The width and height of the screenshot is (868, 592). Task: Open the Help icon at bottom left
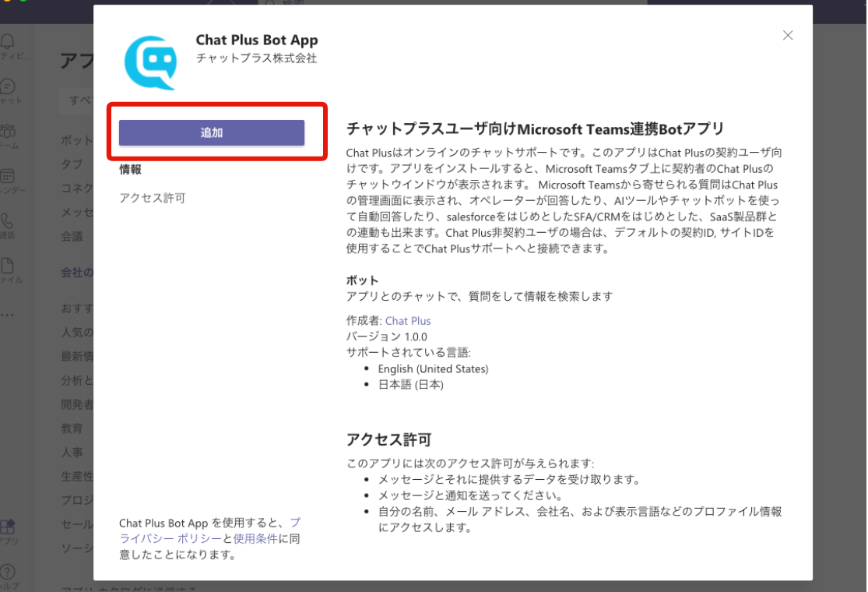[x=8, y=573]
